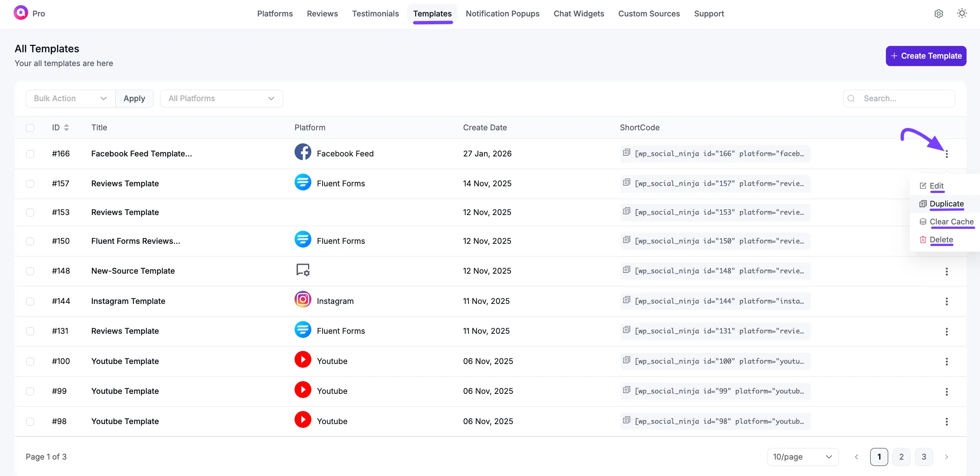Switch to the Testimonials tab
Image resolution: width=980 pixels, height=476 pixels.
375,13
